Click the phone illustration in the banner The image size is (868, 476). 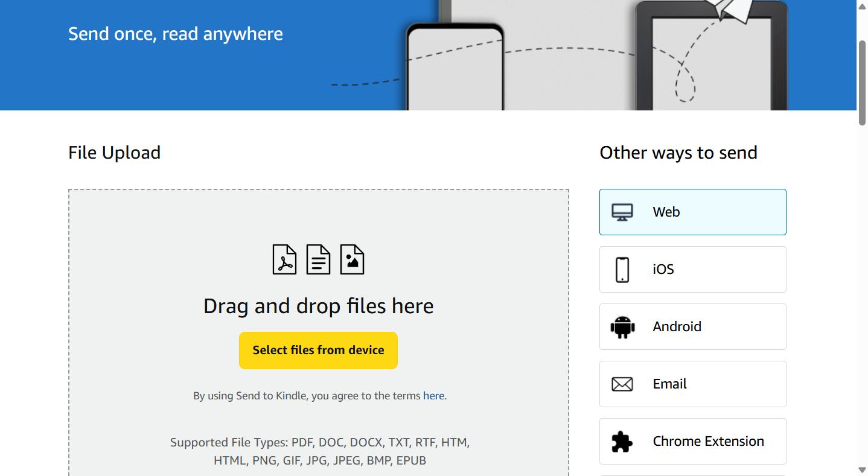455,66
